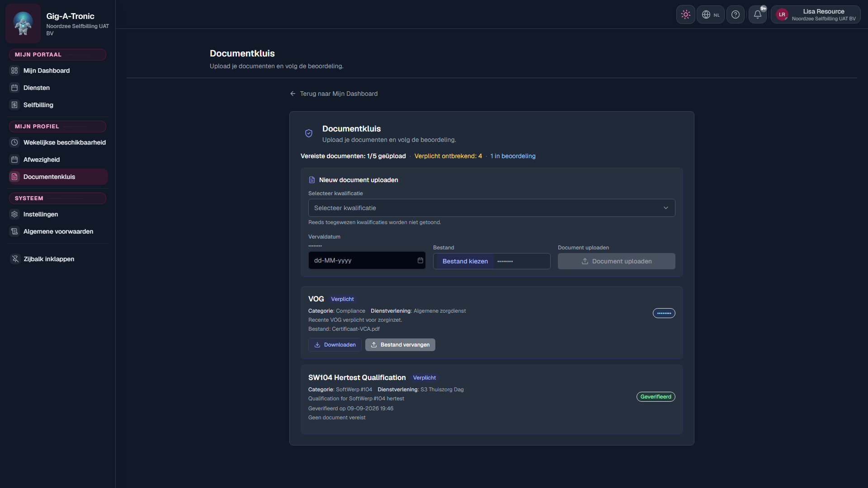The height and width of the screenshot is (488, 868).
Task: Click the download arrow icon in Downloaden
Action: [317, 345]
